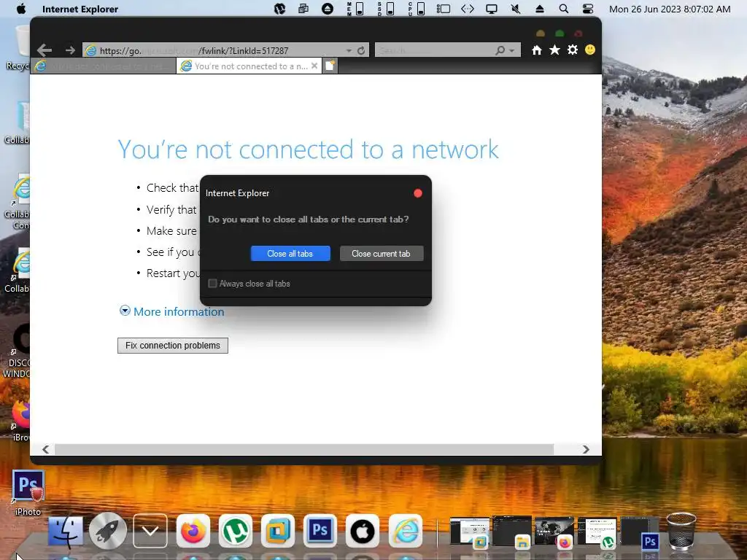This screenshot has width=747, height=560.
Task: Click the browser Forward arrow
Action: (70, 50)
